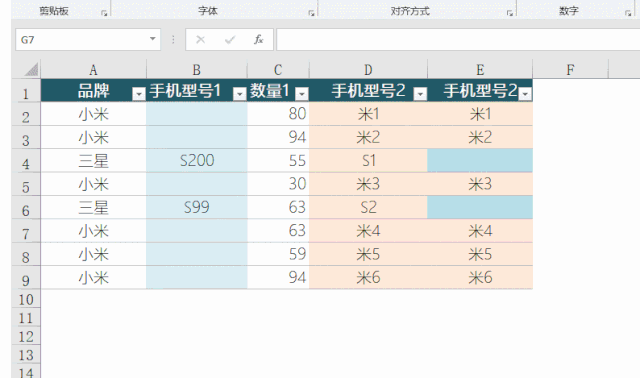Click the cancel X icon in formula bar
The image size is (640, 378).
200,40
